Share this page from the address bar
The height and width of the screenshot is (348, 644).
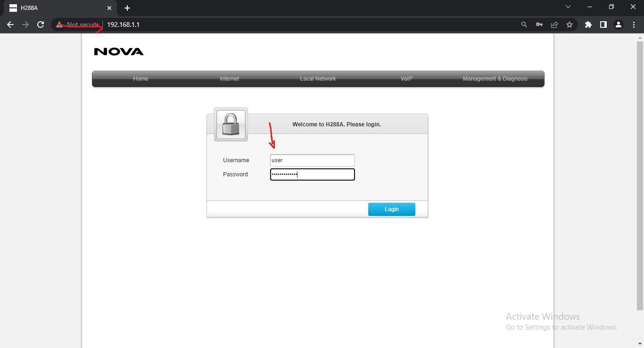[x=554, y=25]
